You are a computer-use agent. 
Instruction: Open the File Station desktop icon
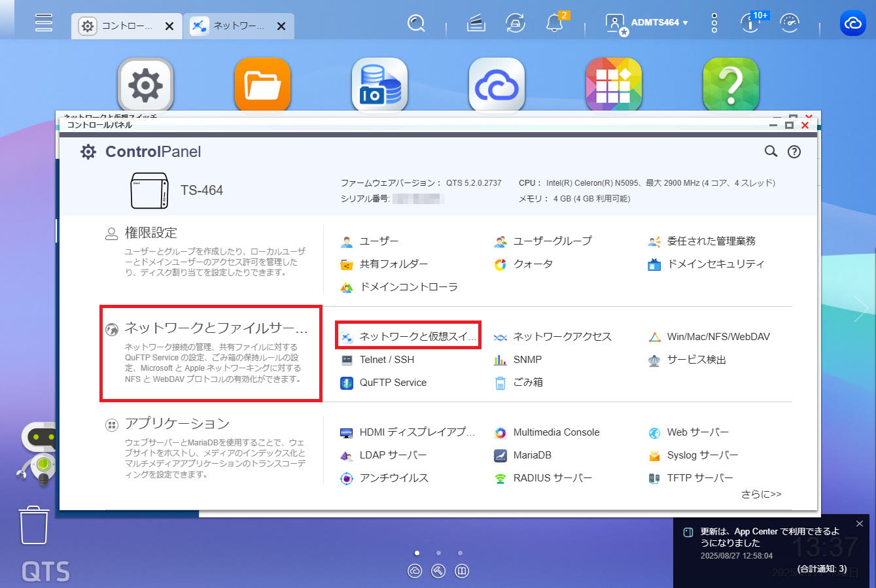[x=262, y=84]
